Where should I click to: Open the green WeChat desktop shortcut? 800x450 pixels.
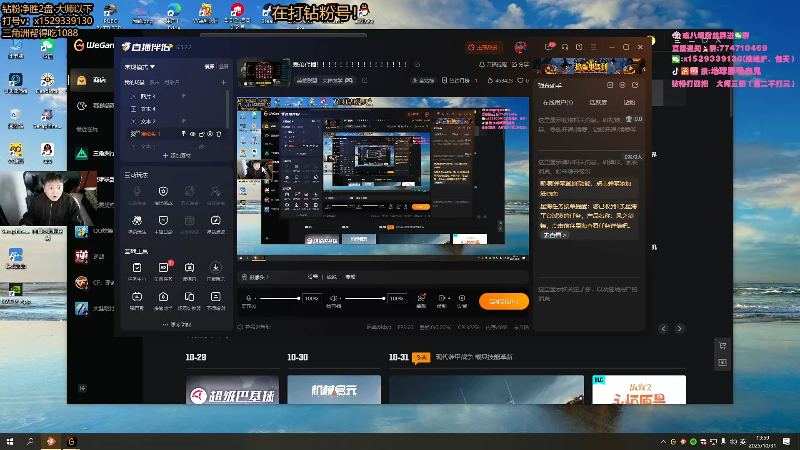[x=47, y=46]
